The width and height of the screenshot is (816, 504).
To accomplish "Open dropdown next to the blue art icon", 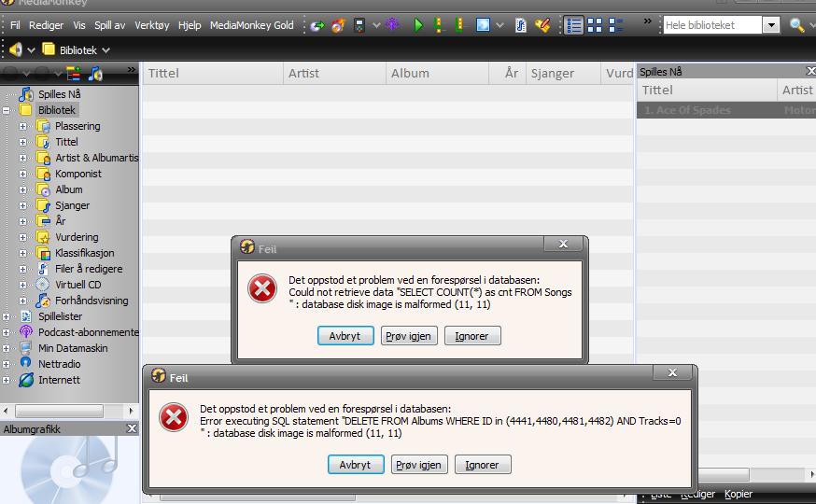I will pos(499,25).
